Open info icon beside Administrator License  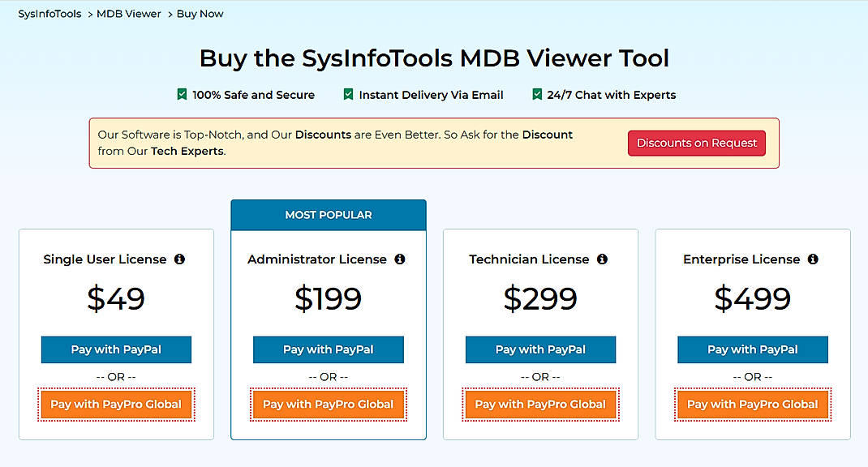tap(400, 259)
